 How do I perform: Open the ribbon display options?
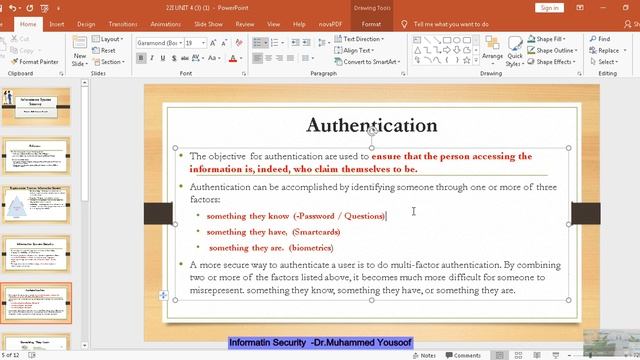click(580, 8)
